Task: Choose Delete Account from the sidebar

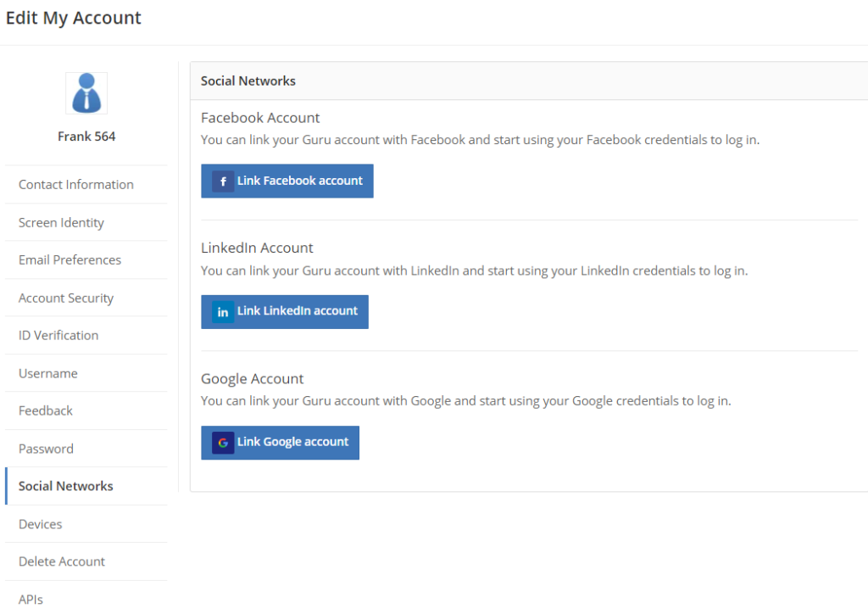Action: [x=62, y=562]
